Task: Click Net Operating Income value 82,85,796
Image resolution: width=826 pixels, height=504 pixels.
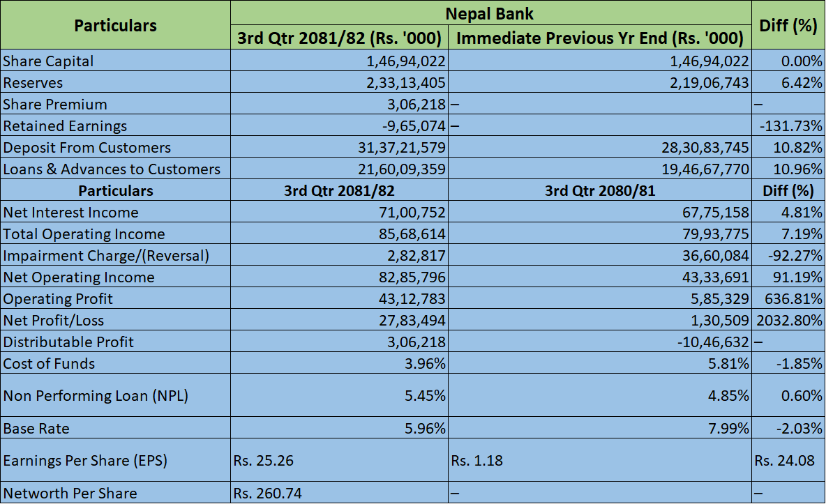Action: [x=412, y=277]
